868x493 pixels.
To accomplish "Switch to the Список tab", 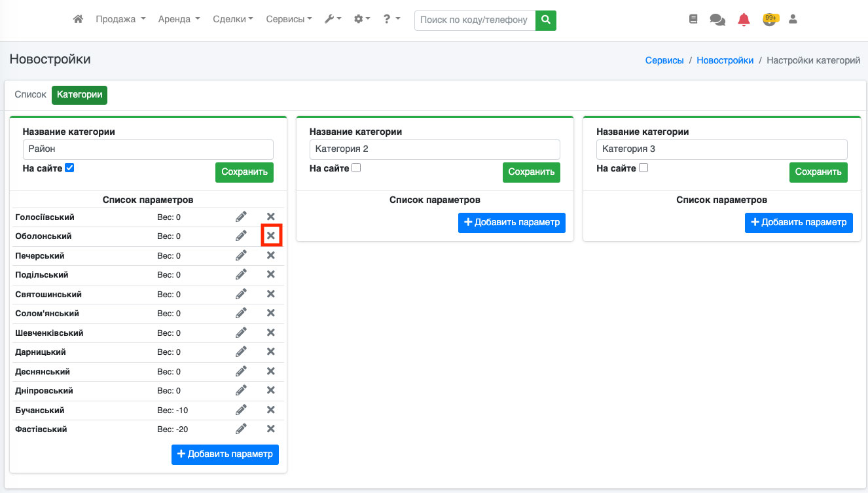I will (30, 95).
